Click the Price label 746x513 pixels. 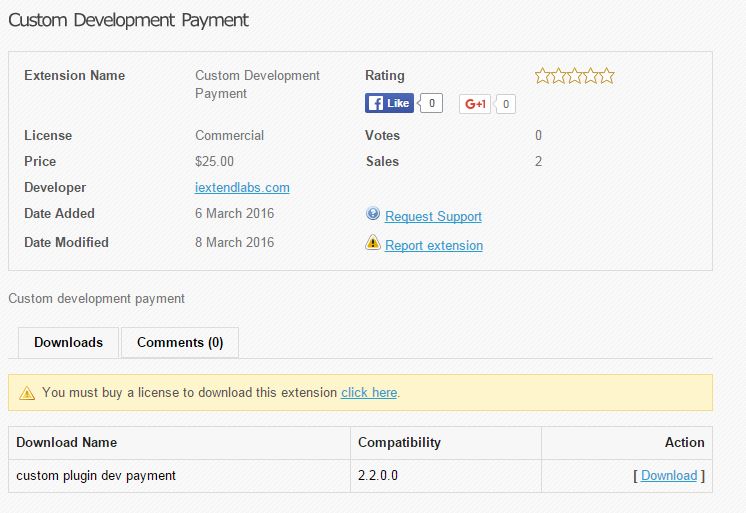click(40, 161)
